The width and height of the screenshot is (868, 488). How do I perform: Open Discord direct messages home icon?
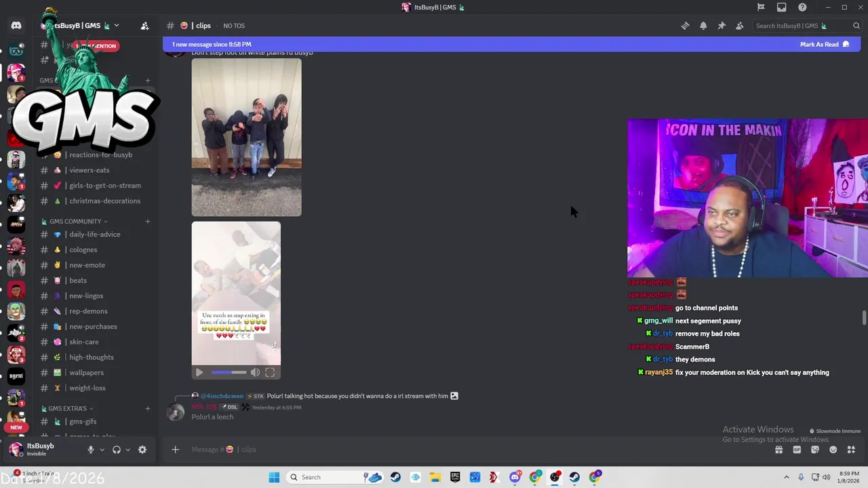coord(16,26)
